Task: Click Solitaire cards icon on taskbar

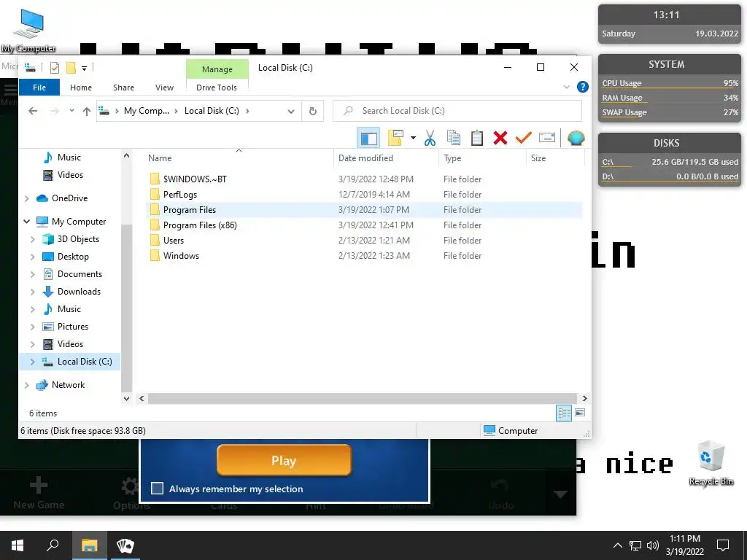Action: (125, 545)
